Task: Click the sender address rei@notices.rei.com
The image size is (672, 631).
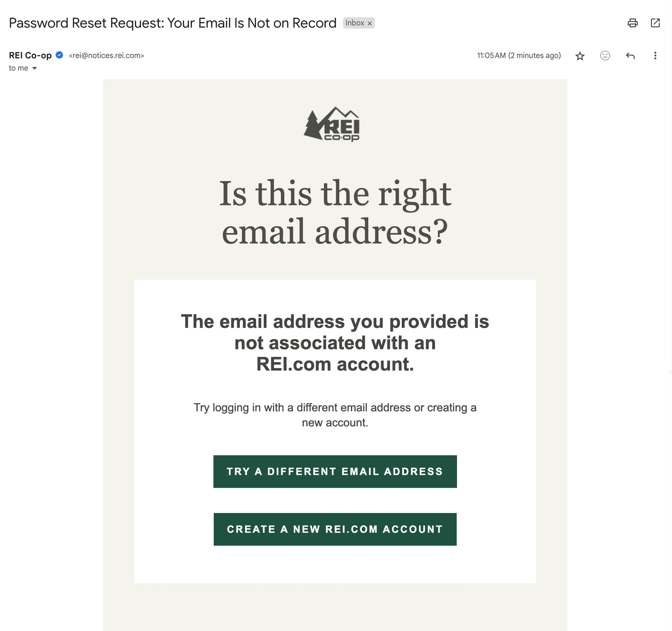Action: pos(106,56)
